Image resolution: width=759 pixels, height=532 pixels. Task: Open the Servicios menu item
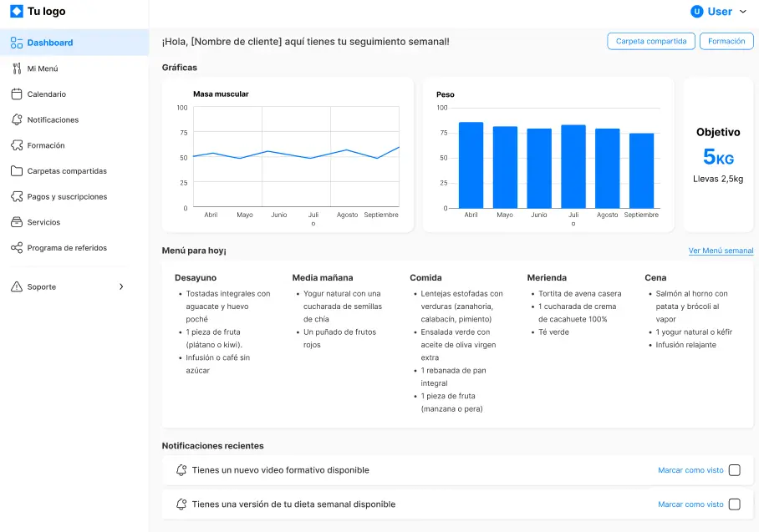[x=43, y=222]
